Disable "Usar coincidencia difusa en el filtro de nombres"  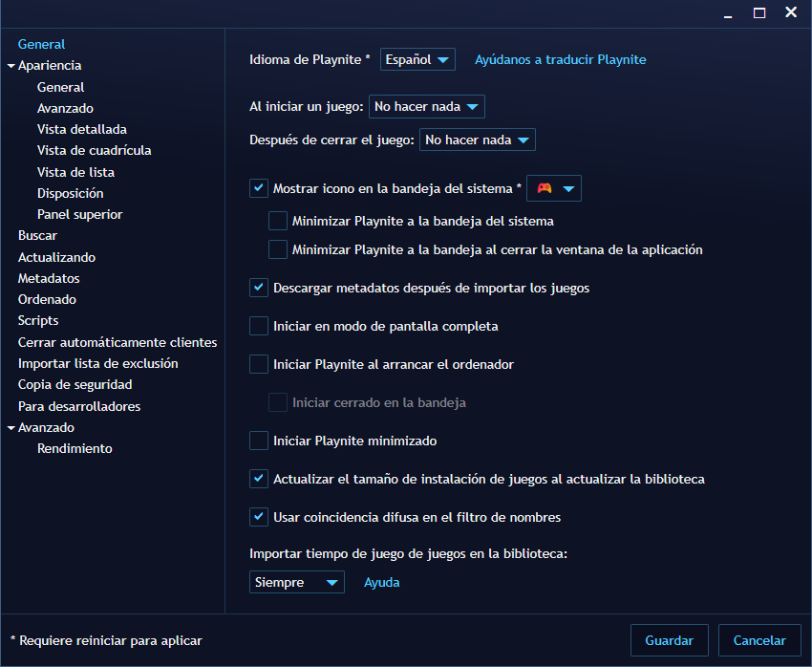point(258,517)
